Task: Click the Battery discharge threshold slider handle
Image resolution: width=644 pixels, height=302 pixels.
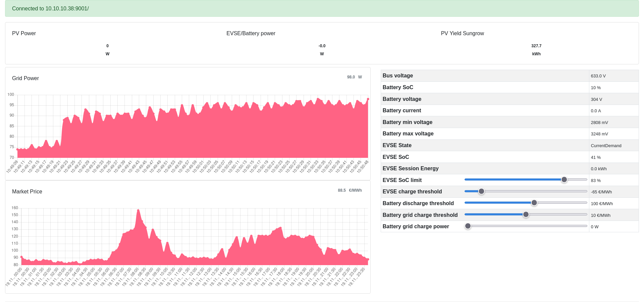Action: click(534, 203)
